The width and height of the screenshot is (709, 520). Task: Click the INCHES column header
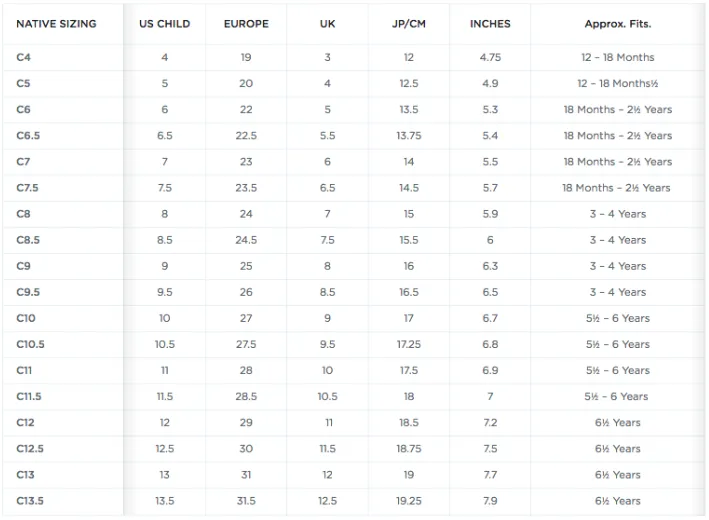pos(490,24)
